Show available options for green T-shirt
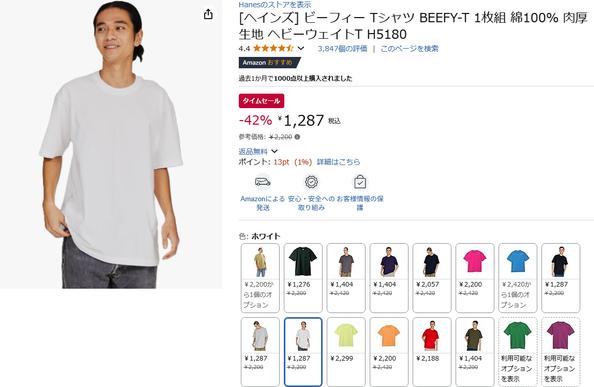Viewport: 594px width, 387px height. click(x=517, y=352)
